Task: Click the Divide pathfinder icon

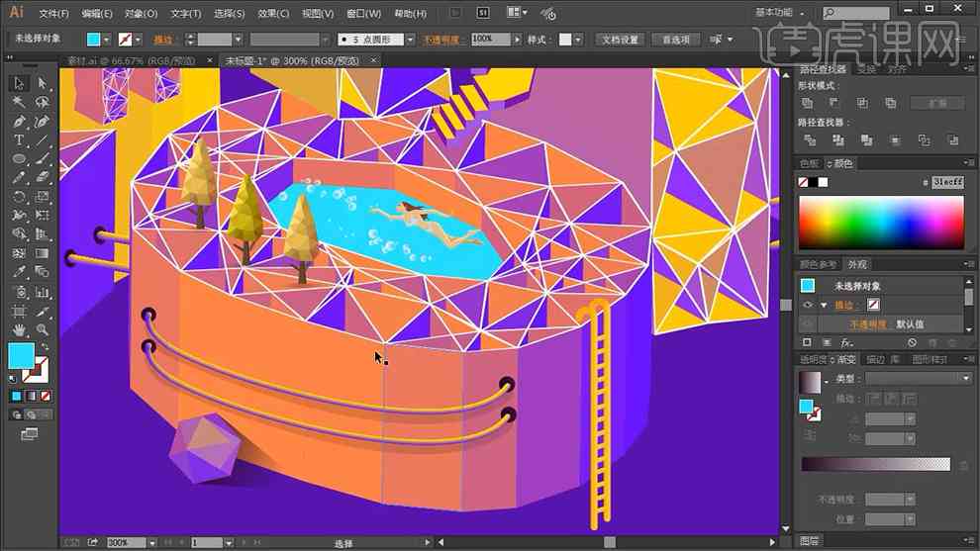Action: (810, 140)
